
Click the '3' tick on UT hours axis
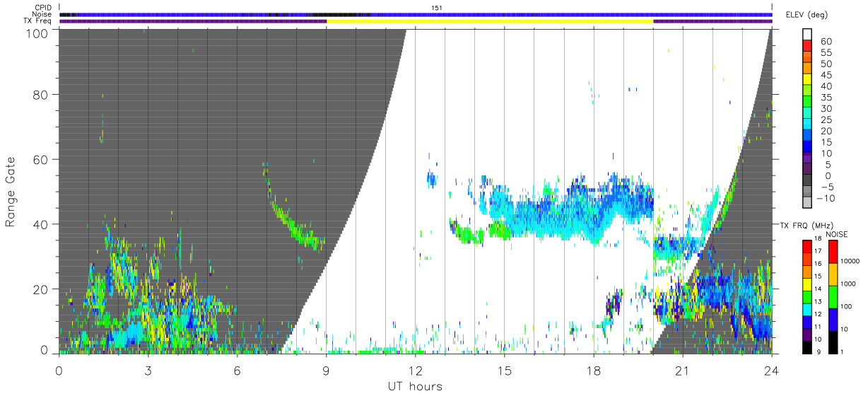[148, 371]
